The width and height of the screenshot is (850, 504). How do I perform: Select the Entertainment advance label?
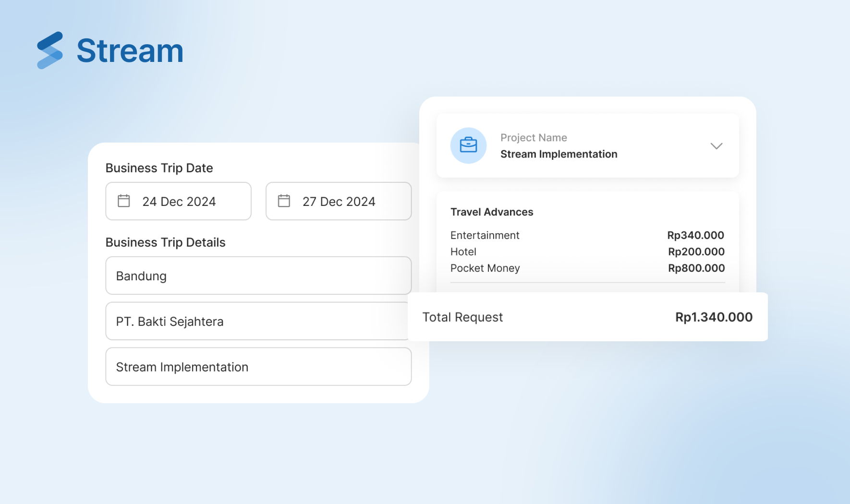(485, 235)
